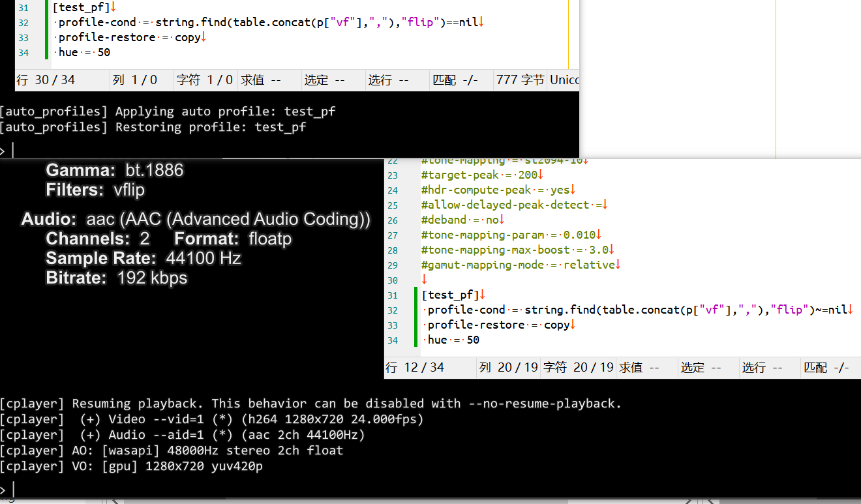Click line number 23 in the gutter
Screen dimensions: 861x504
coord(392,175)
